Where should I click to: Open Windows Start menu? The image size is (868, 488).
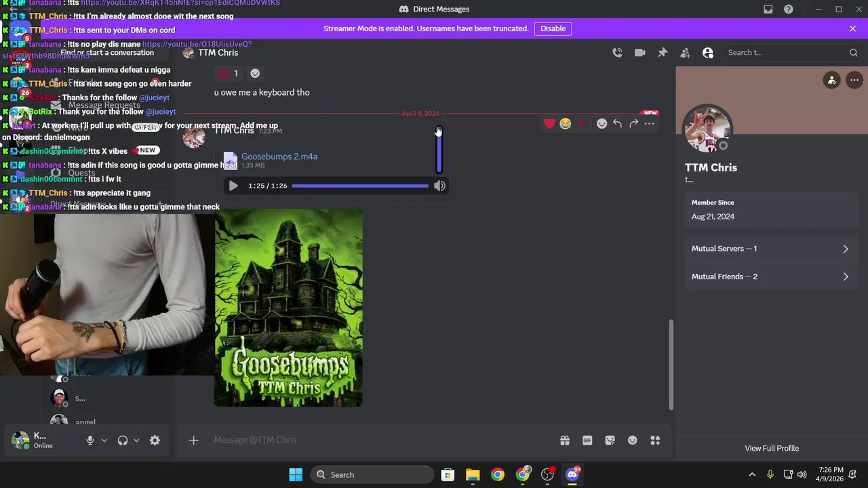click(x=296, y=474)
